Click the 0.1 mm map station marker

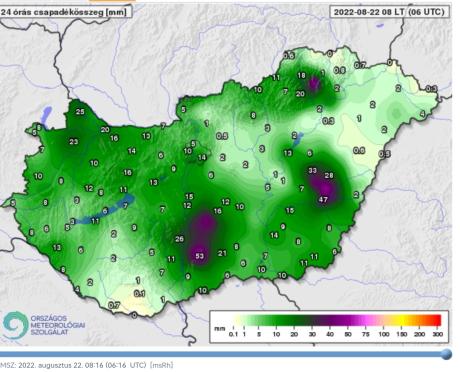point(140,293)
